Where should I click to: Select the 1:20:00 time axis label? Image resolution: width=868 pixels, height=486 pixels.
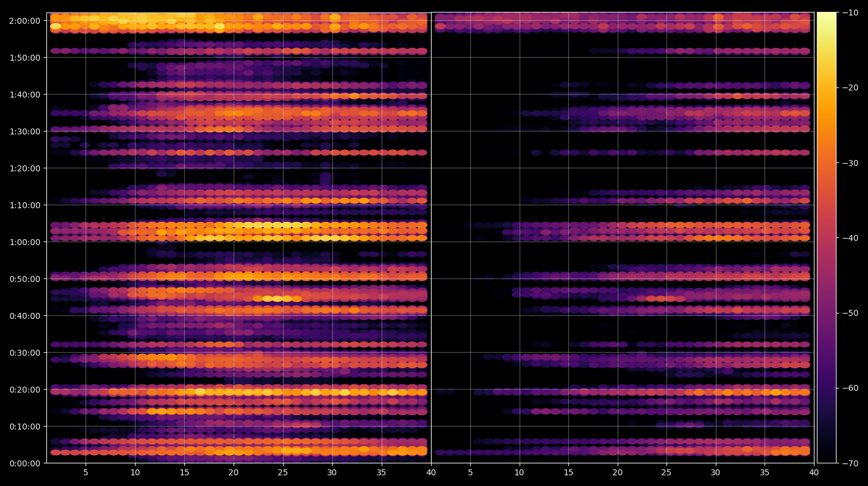24,168
